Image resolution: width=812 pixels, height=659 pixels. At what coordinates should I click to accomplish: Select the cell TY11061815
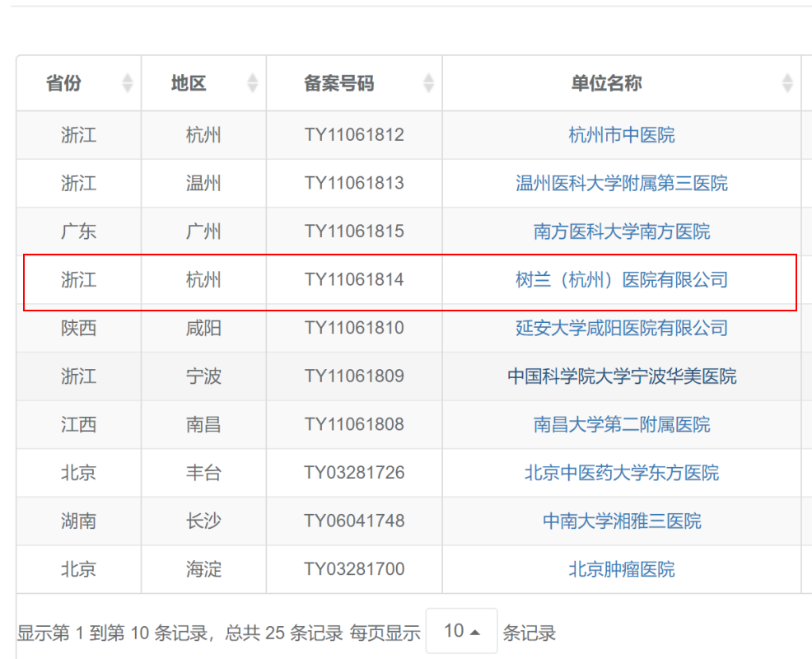click(x=354, y=231)
